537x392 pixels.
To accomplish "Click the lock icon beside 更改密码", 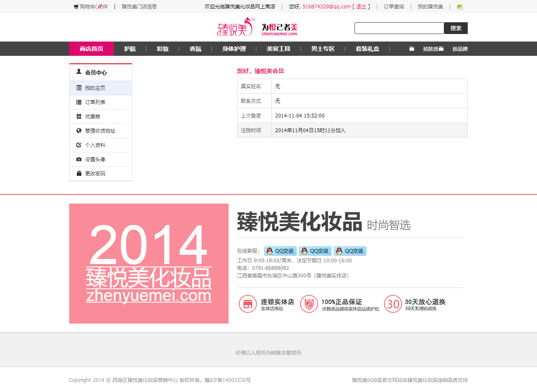I will click(x=79, y=174).
